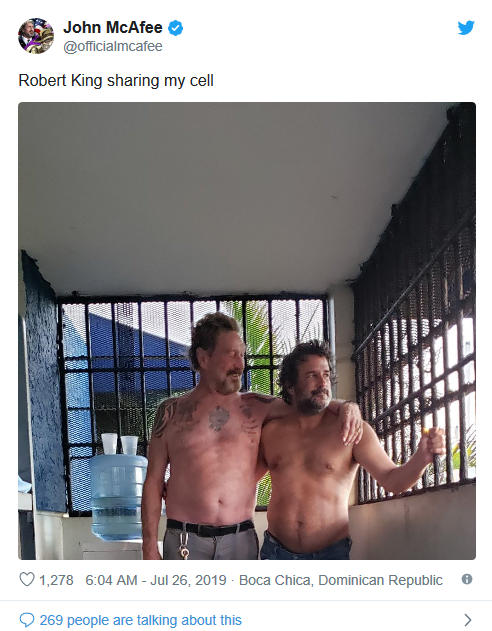Click the Twitter bird logo

click(466, 28)
